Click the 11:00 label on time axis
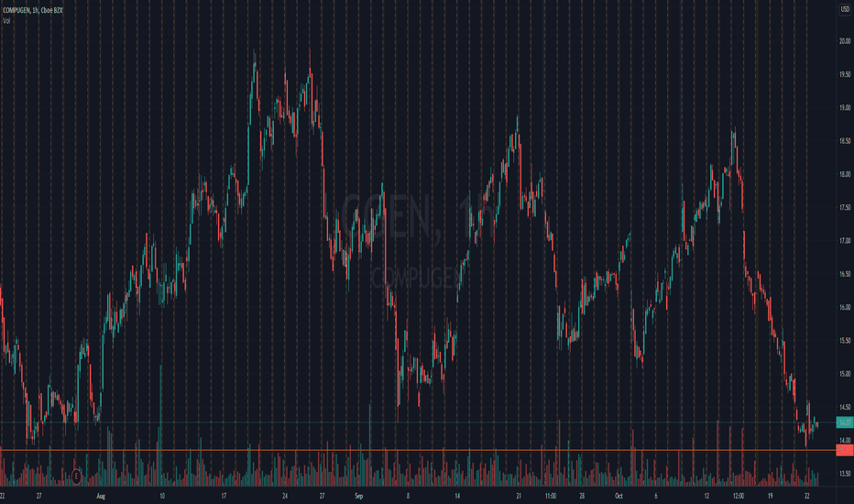The width and height of the screenshot is (854, 504). [551, 497]
